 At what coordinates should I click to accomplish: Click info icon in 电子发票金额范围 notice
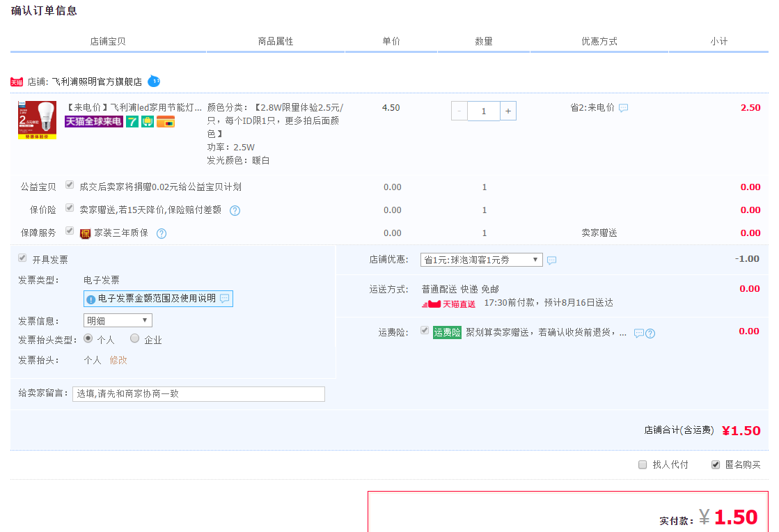[x=91, y=299]
